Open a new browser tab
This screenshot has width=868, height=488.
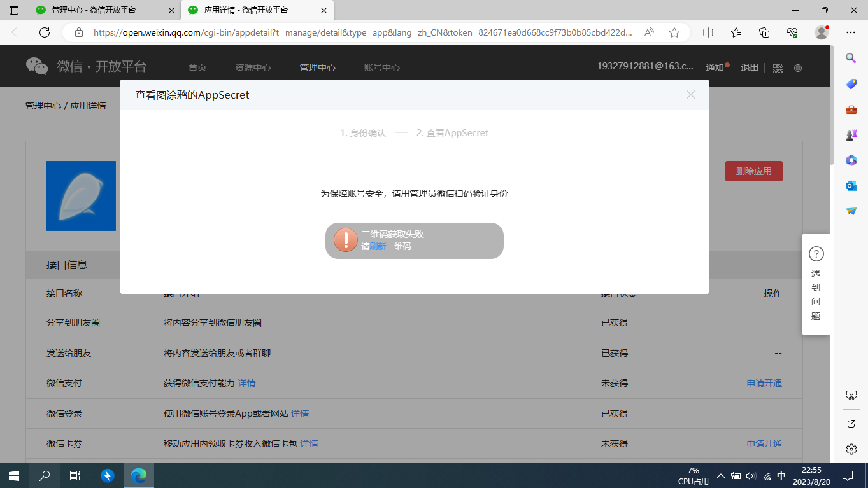pyautogui.click(x=345, y=10)
